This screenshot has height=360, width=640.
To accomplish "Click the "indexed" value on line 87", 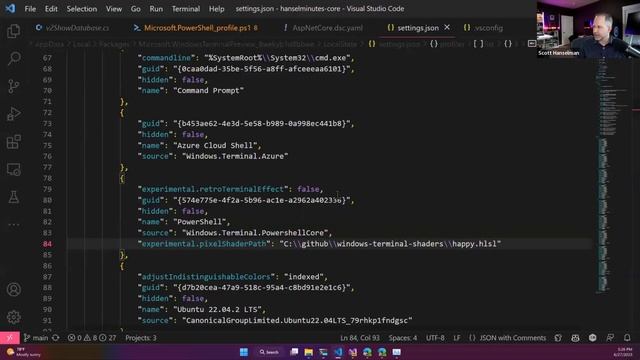I will pos(304,277).
